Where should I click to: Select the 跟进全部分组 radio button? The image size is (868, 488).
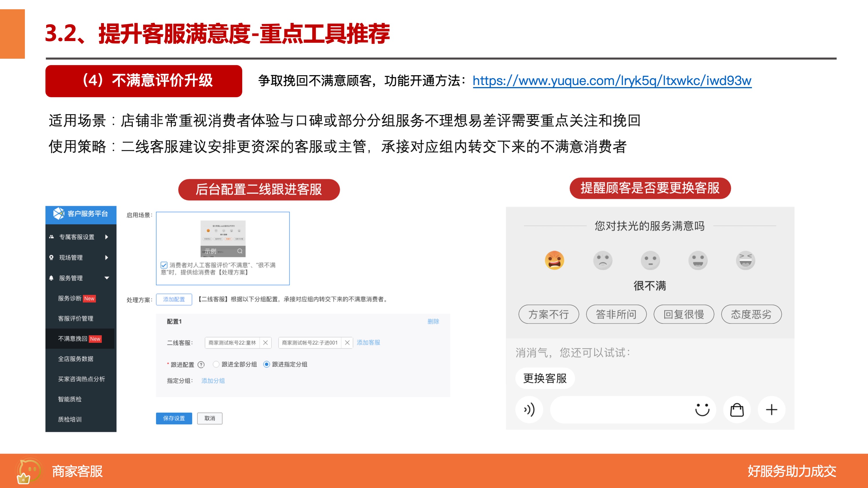216,364
